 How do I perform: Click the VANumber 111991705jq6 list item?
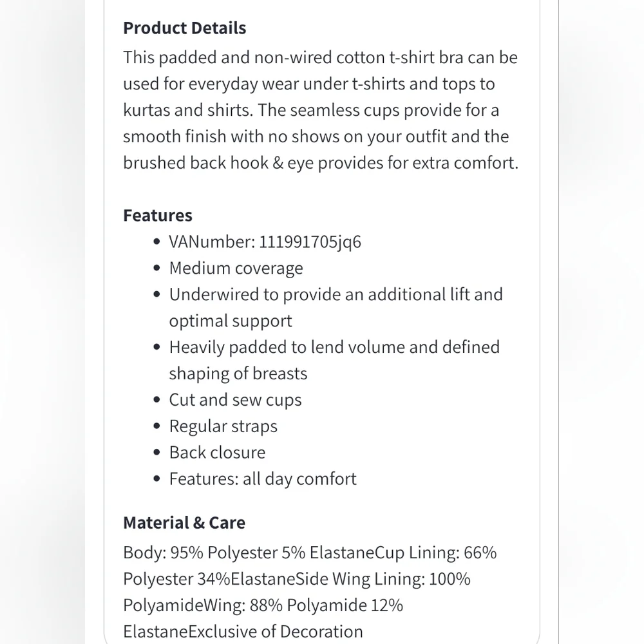[x=265, y=241]
